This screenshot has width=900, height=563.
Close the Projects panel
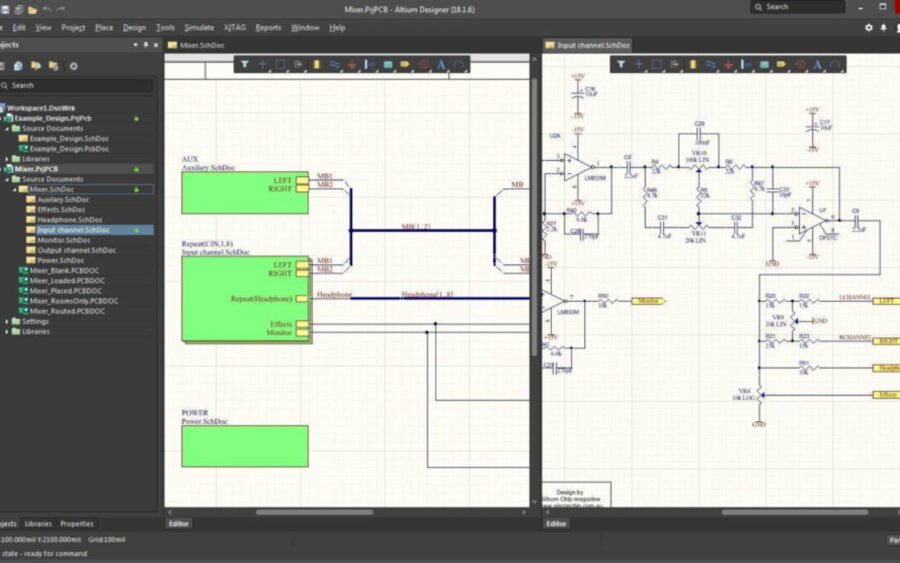click(x=156, y=45)
